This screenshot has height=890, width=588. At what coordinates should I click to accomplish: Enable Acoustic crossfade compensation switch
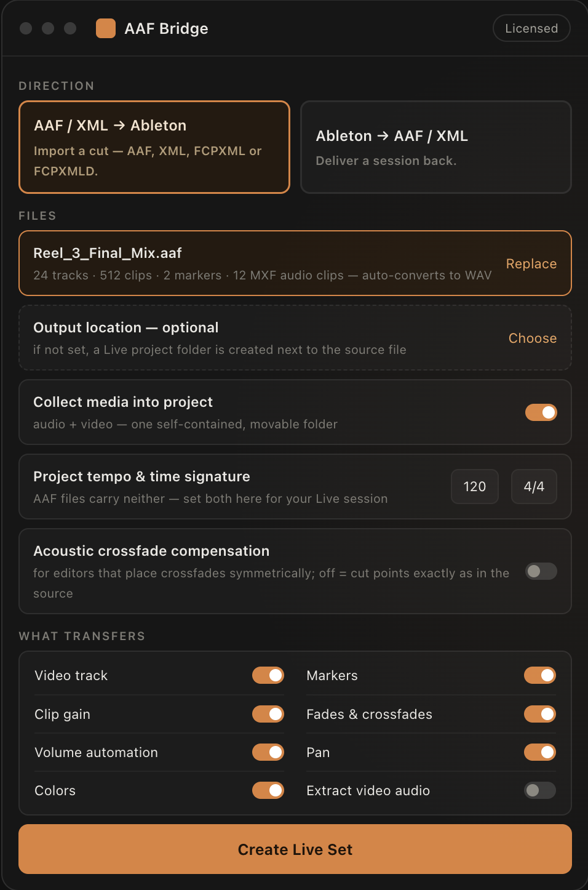(x=541, y=571)
